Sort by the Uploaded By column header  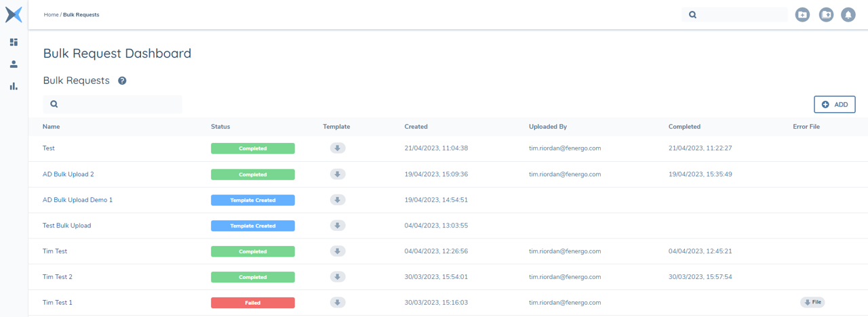coord(548,127)
